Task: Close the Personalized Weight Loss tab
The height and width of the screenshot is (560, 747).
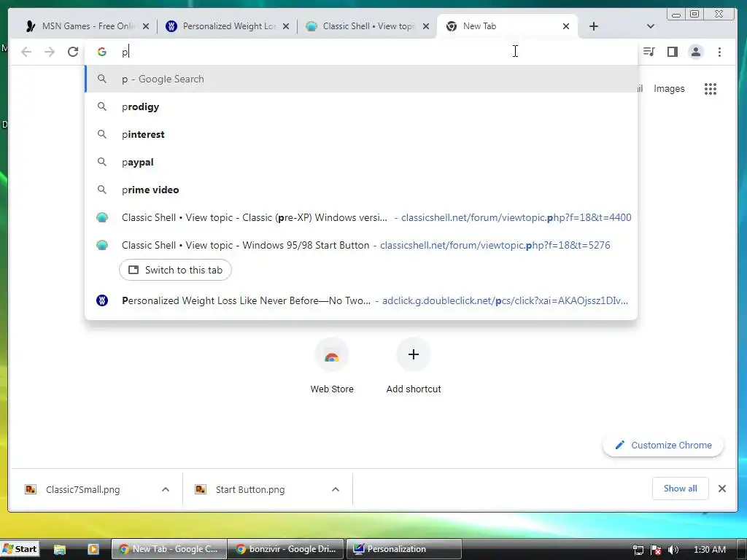Action: pos(286,26)
